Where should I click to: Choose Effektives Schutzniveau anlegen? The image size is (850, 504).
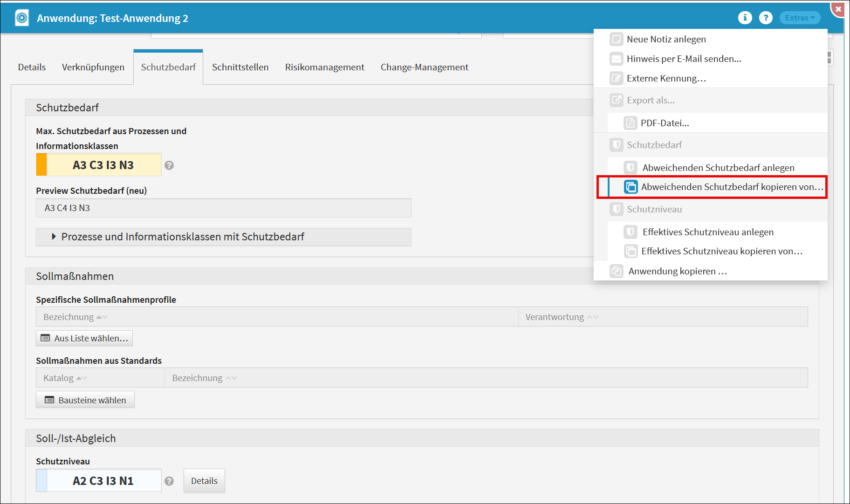(707, 232)
